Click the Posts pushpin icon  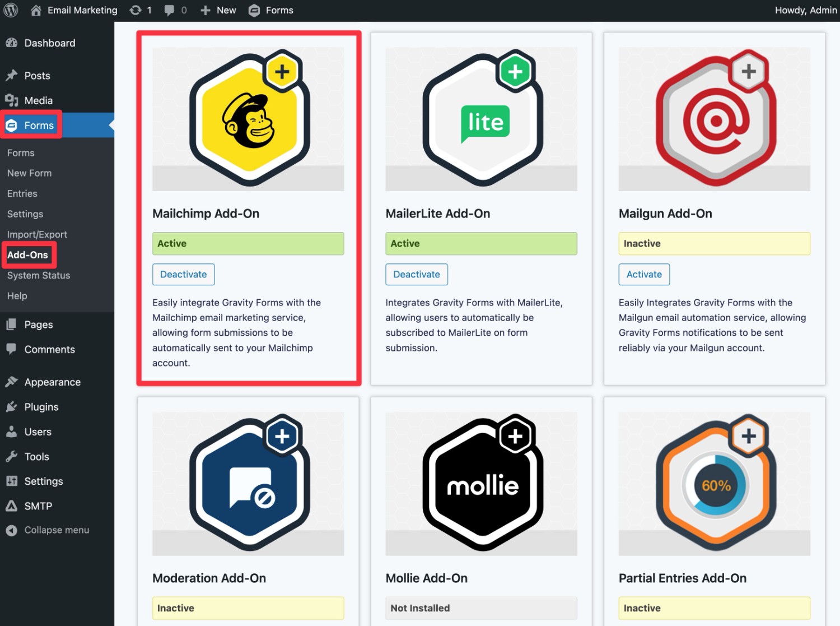click(x=11, y=75)
